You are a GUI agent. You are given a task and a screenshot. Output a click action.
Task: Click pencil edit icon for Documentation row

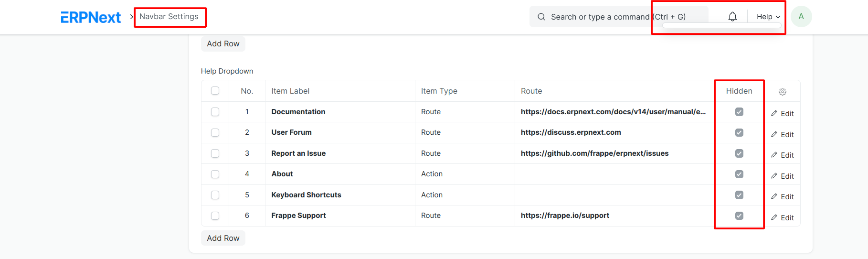(x=774, y=113)
